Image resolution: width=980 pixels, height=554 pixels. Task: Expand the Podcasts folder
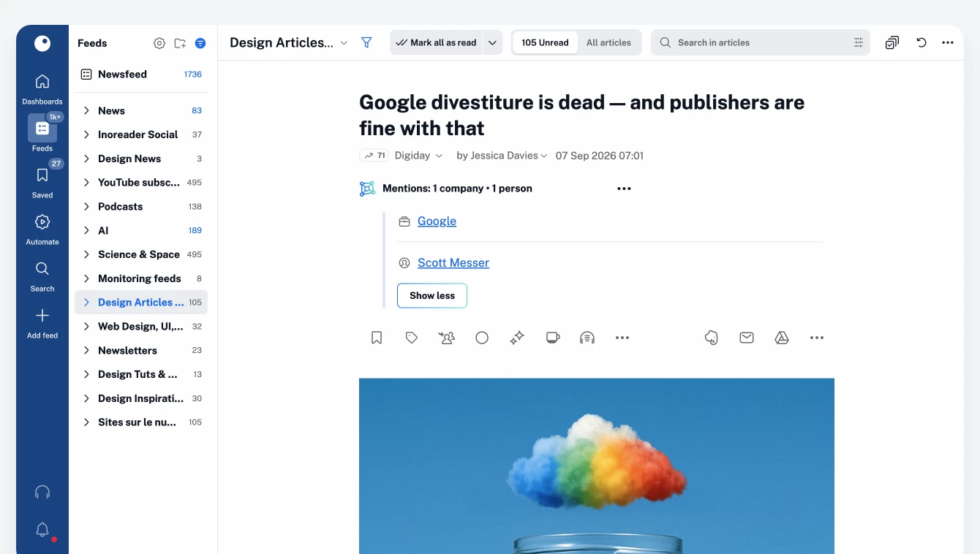[86, 207]
